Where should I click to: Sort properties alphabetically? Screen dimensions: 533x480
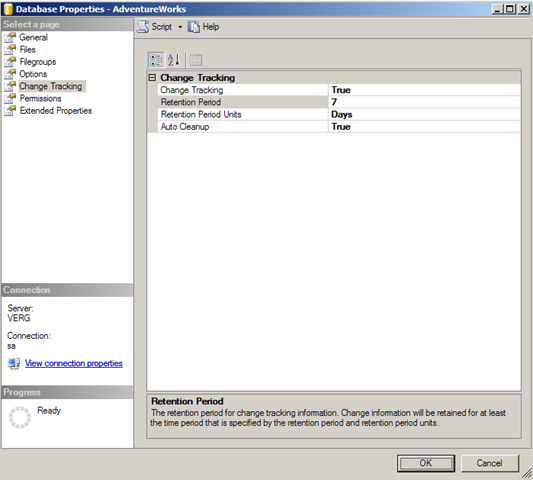(x=174, y=60)
